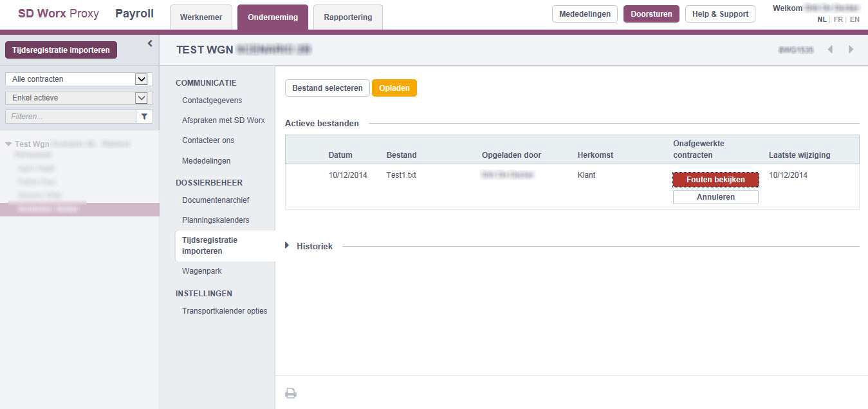Click 'Fouten bekijken' button

[716, 180]
